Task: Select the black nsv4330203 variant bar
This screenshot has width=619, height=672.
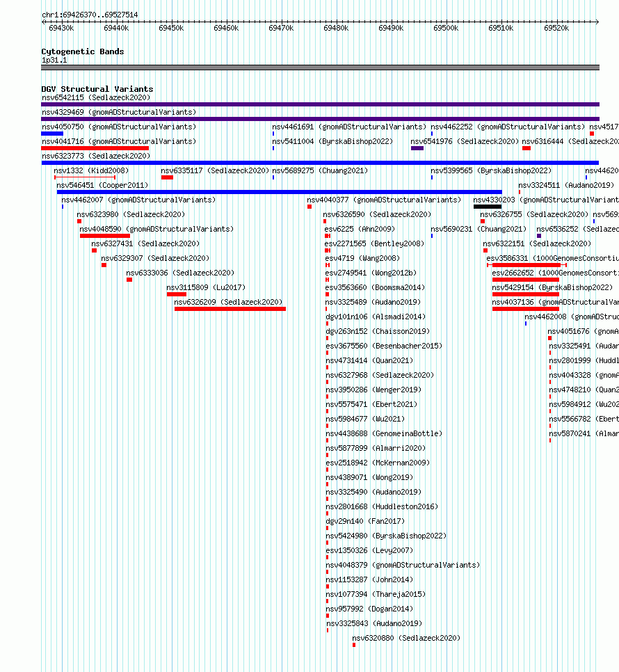Action: point(488,207)
